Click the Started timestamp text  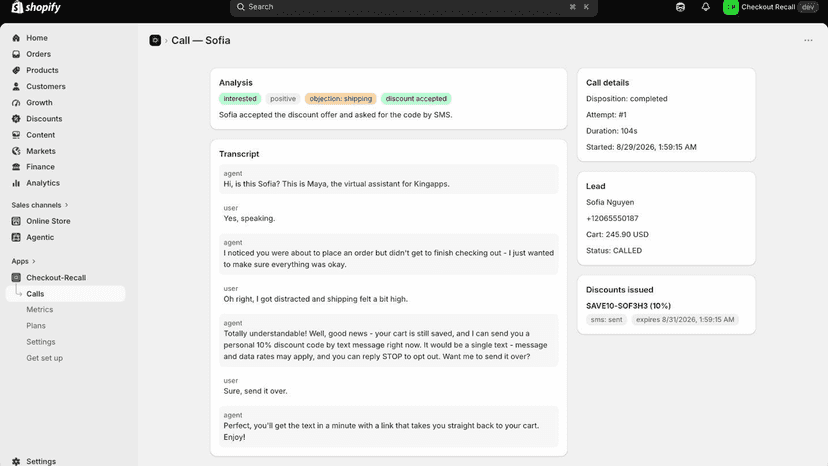(641, 147)
